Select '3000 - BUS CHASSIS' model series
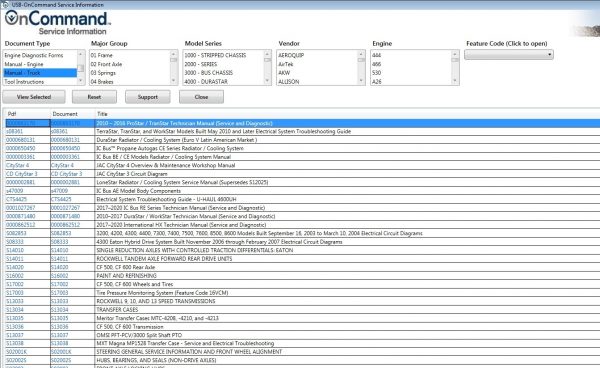 click(209, 73)
